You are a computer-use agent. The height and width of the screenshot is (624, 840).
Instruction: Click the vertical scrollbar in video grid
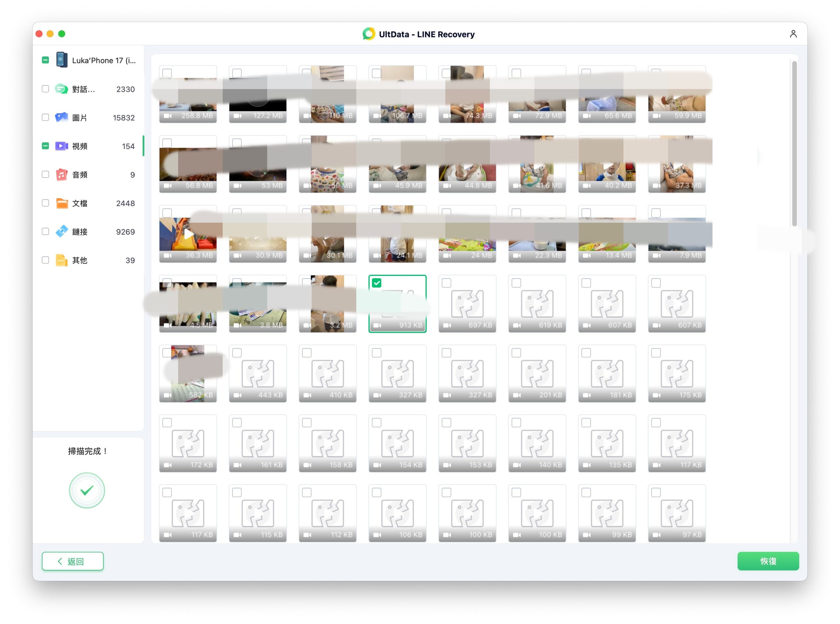(794, 144)
